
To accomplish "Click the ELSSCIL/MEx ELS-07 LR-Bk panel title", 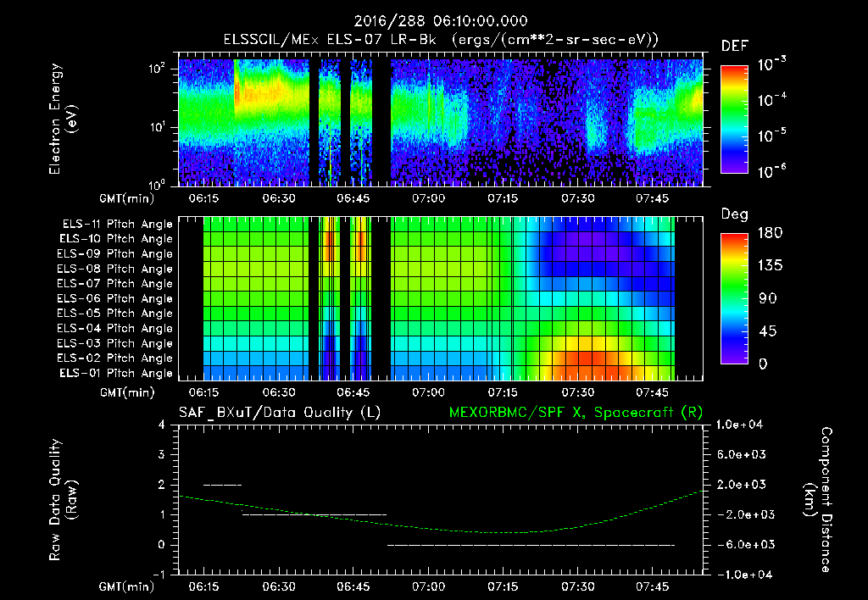I will [x=441, y=40].
